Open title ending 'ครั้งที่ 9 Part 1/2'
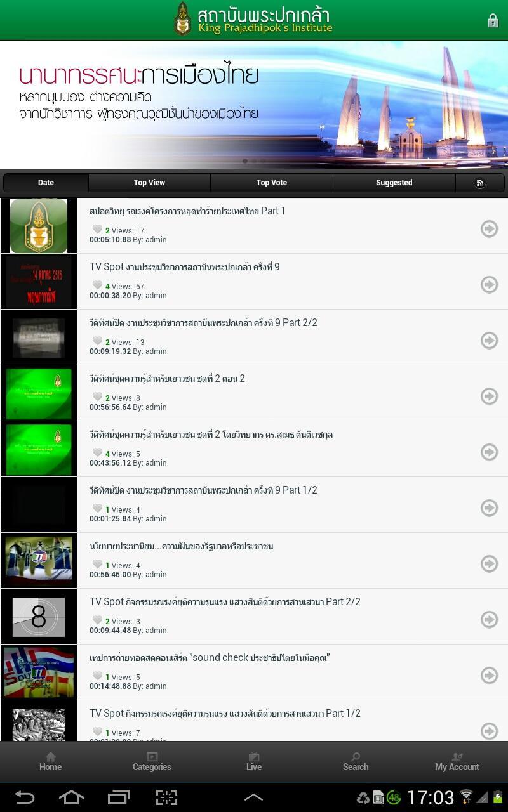 click(x=203, y=490)
